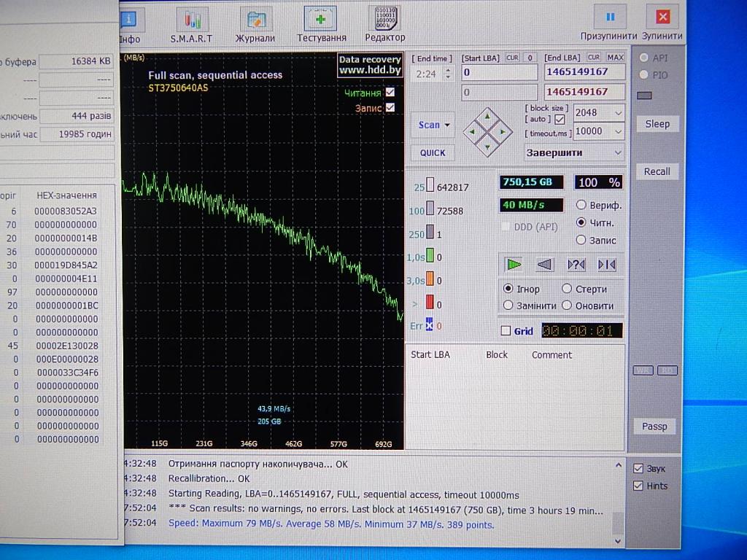Click the butterfly seek ▷|◁ button
The height and width of the screenshot is (560, 747).
coord(607,264)
